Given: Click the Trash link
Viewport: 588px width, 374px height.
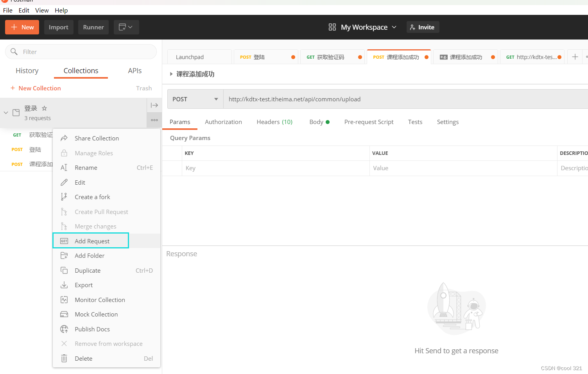Looking at the screenshot, I should point(144,88).
